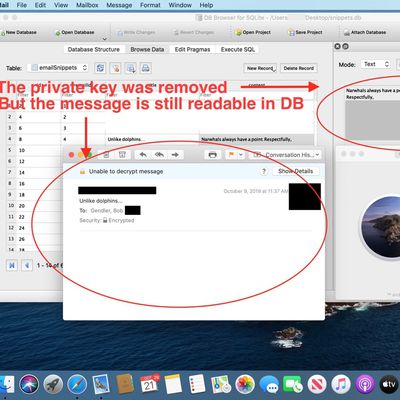Open Calendar from the Dock
Viewport: 400px width, 400px height.
(149, 384)
